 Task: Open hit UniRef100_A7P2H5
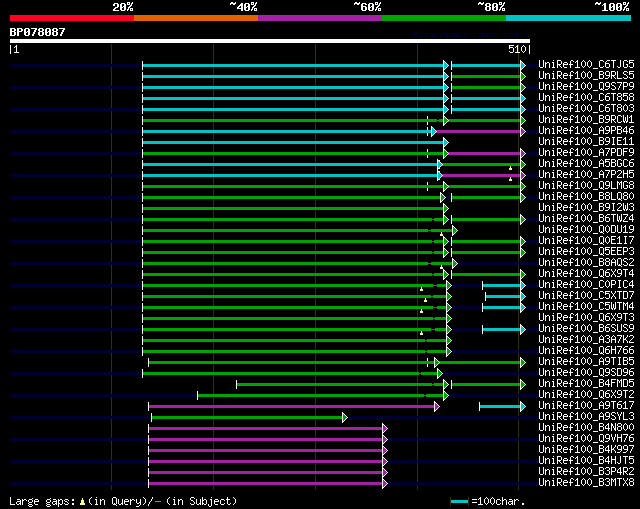pos(586,175)
